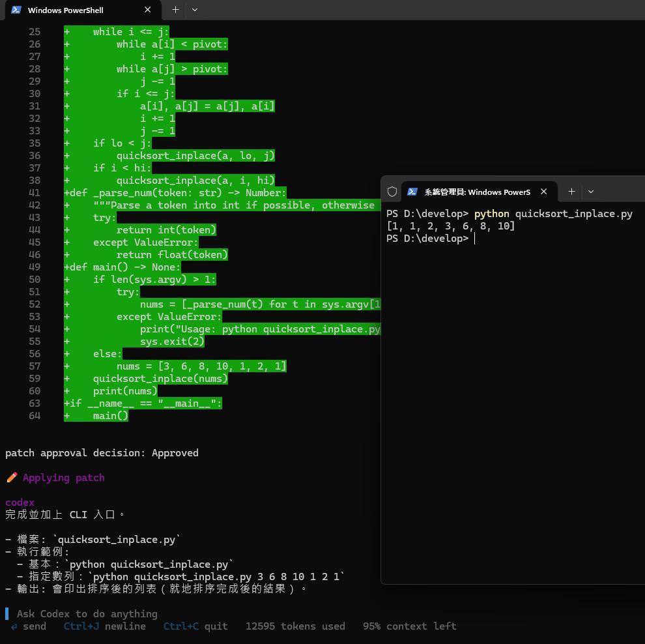
Task: Click the diff line 'return int(token)'
Action: pyautogui.click(x=166, y=229)
